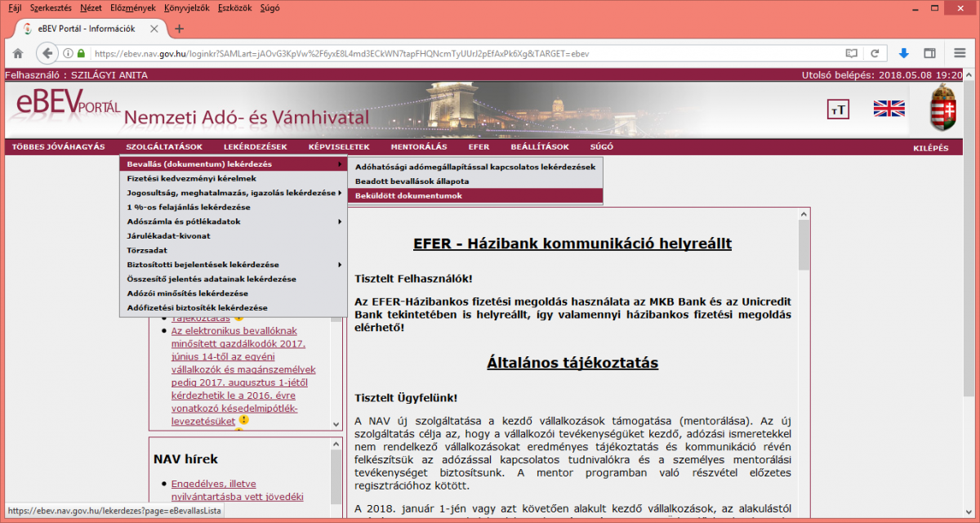Open the Előzmények menu

pyautogui.click(x=133, y=7)
